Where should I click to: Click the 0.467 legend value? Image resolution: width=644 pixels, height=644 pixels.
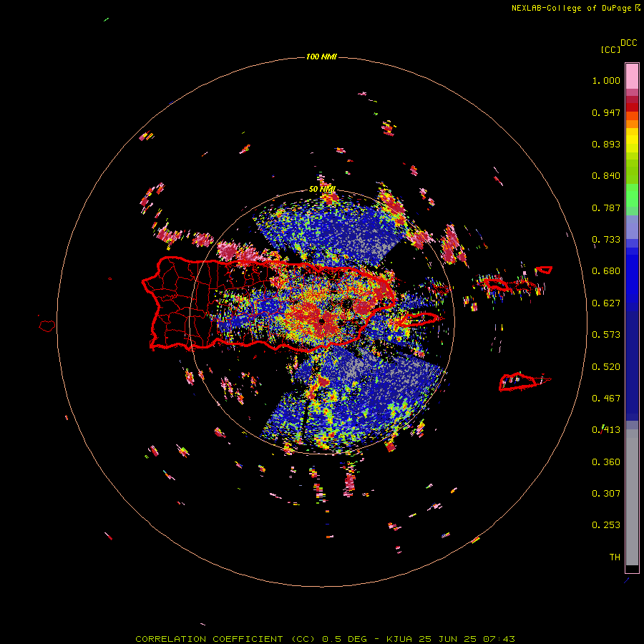tap(606, 399)
